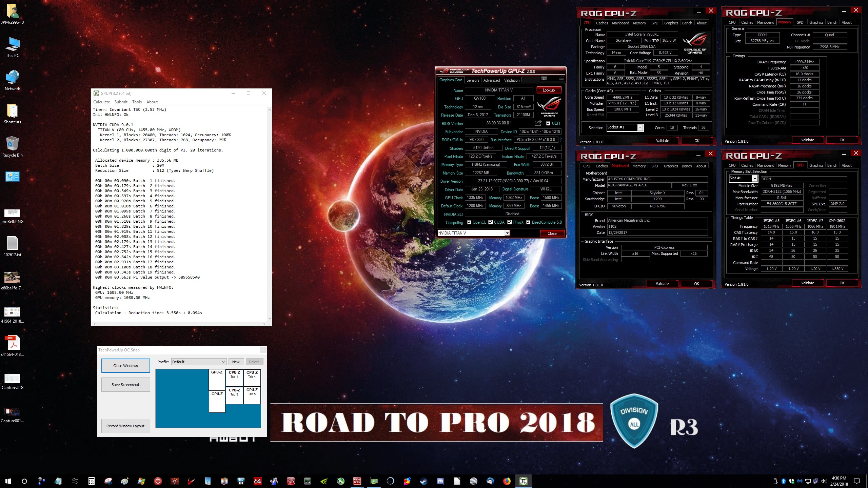Open Steam from the taskbar
This screenshot has height=488, width=868.
click(424, 481)
